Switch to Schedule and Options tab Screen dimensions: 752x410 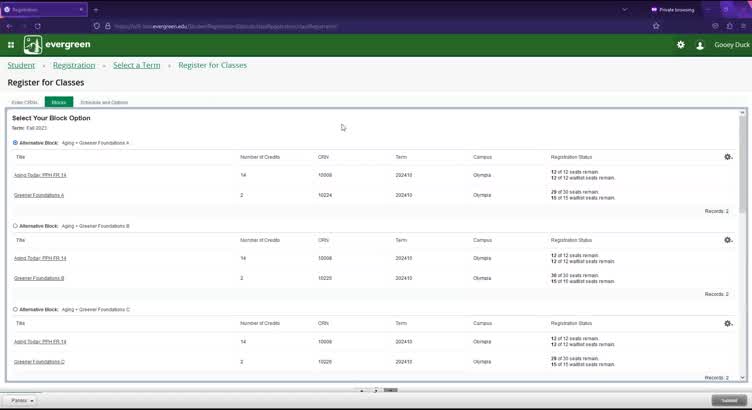(x=104, y=102)
